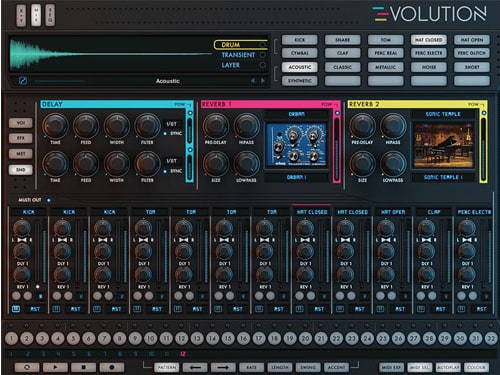Viewport: 500px width, 375px height.
Task: Toggle SYNC on lower delay line
Action: click(x=165, y=171)
